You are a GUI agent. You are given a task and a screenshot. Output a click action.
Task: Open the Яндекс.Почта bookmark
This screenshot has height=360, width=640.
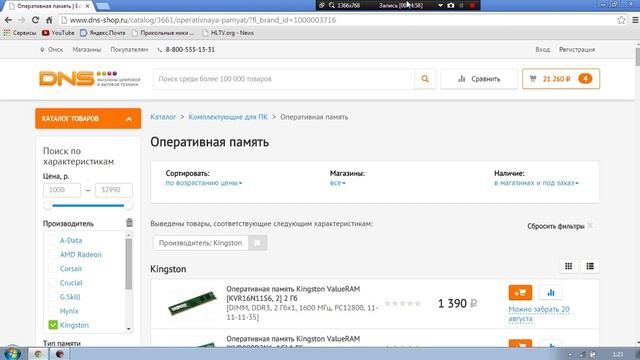102,33
